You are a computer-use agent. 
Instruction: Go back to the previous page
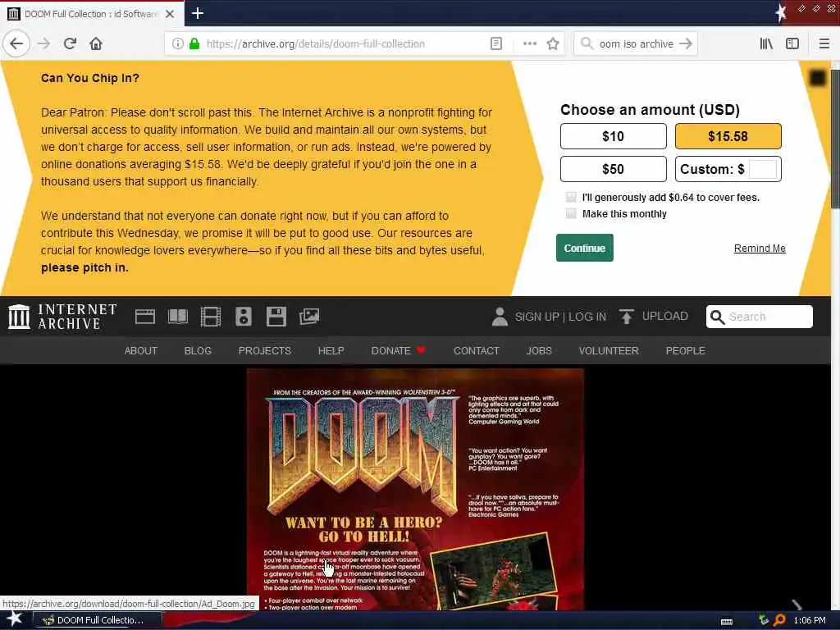[x=16, y=44]
